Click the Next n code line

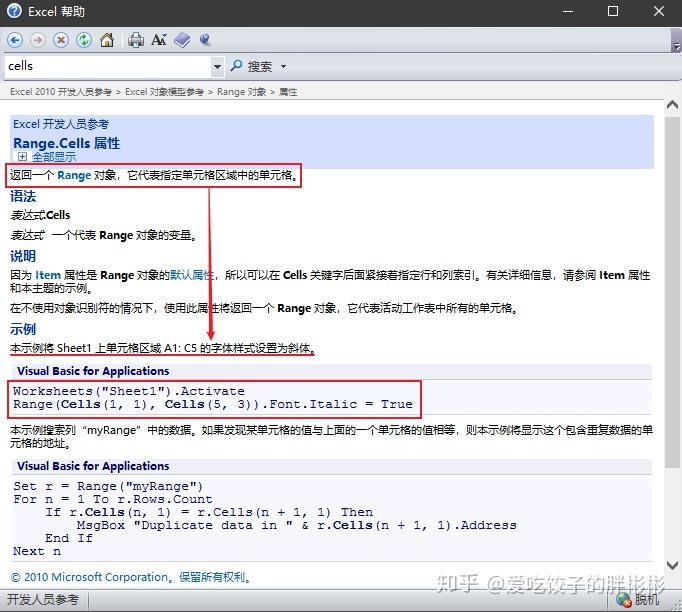point(37,551)
